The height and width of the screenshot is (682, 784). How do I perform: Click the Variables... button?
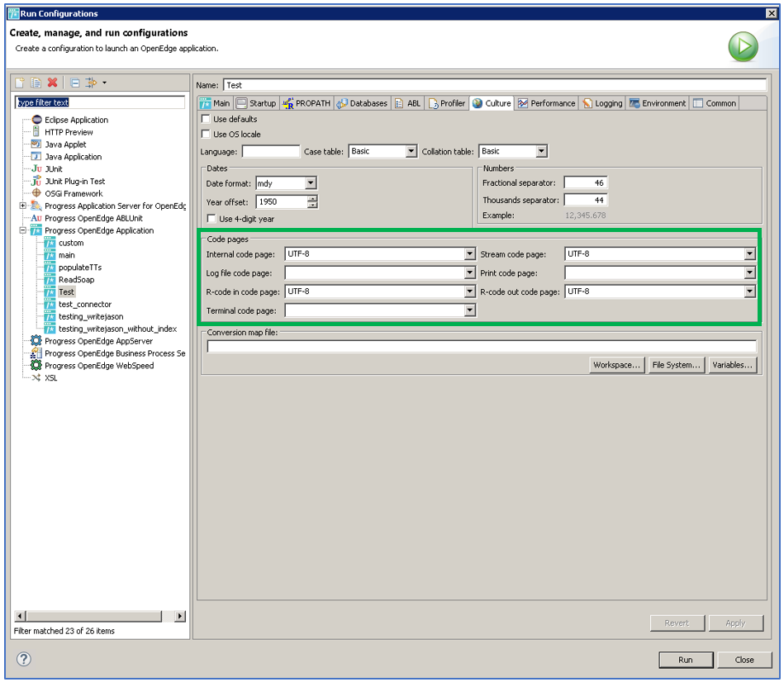[x=733, y=365]
